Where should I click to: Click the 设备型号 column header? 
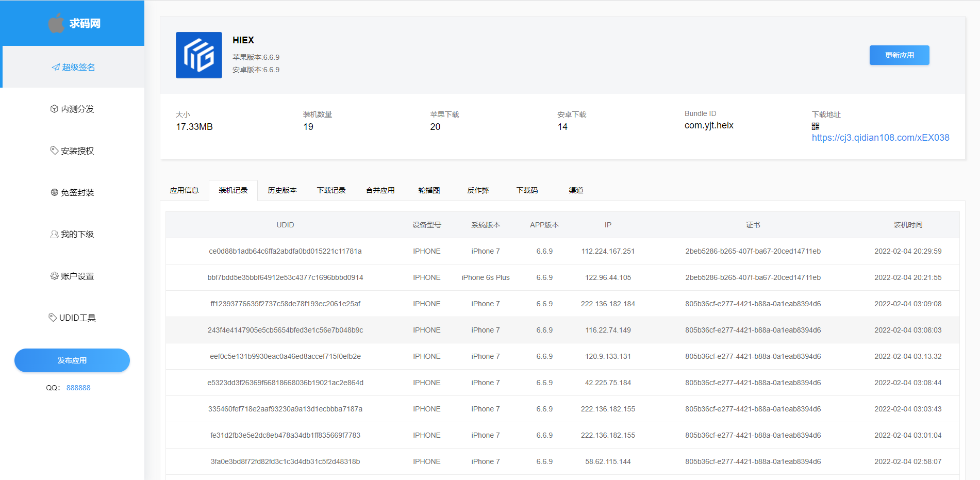click(x=427, y=225)
